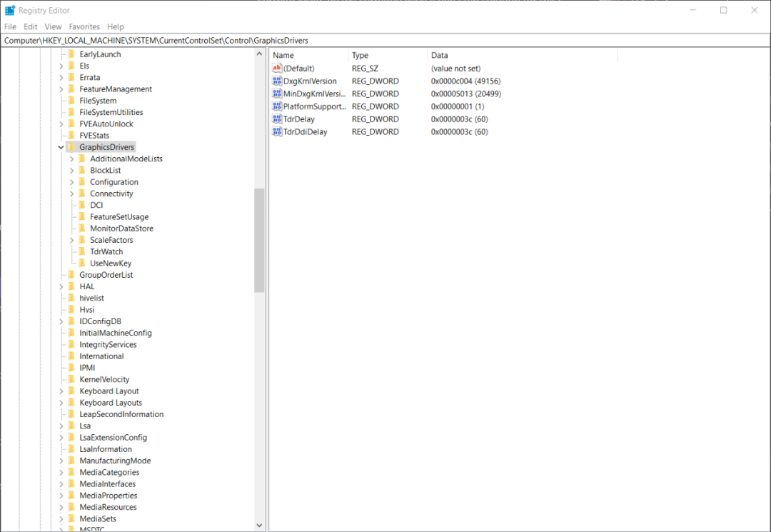Viewport: 771px width, 532px height.
Task: Click the (Default) string value icon
Action: pos(277,69)
